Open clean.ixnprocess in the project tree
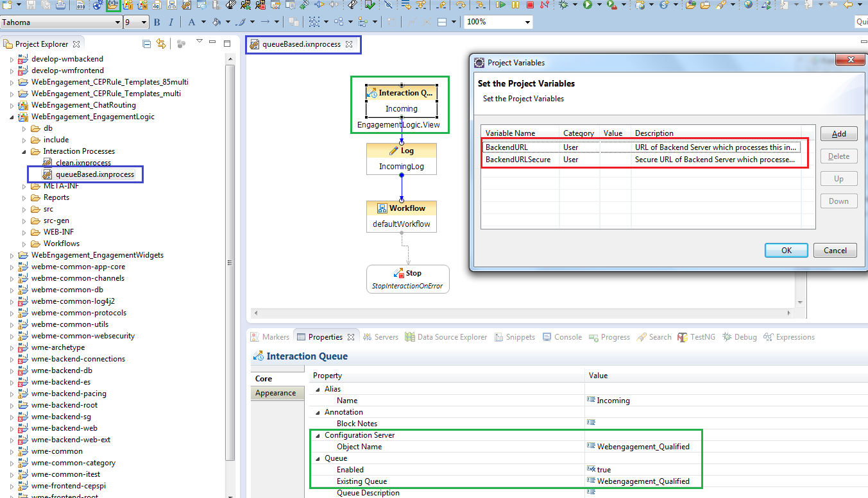Screen dimensions: 868x498 [83, 163]
